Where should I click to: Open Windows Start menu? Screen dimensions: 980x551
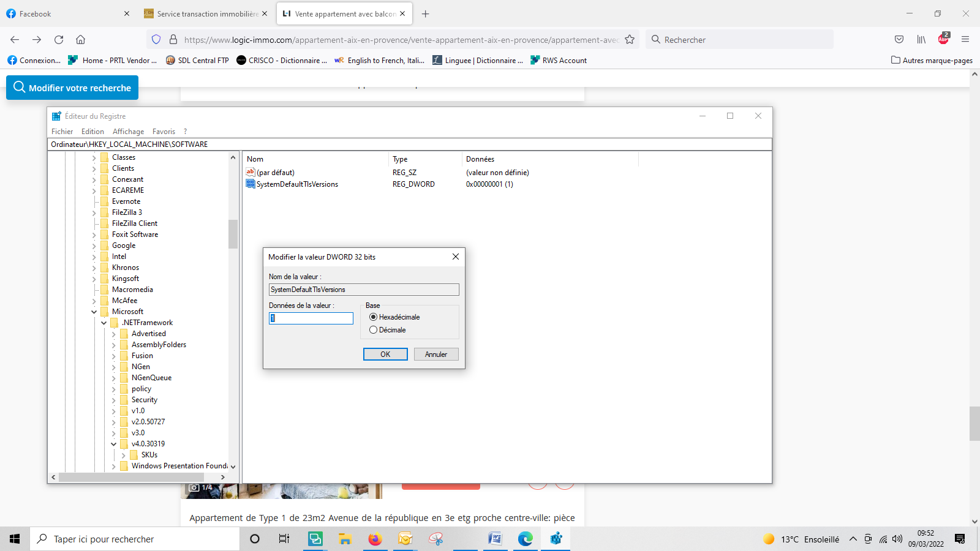pyautogui.click(x=15, y=539)
